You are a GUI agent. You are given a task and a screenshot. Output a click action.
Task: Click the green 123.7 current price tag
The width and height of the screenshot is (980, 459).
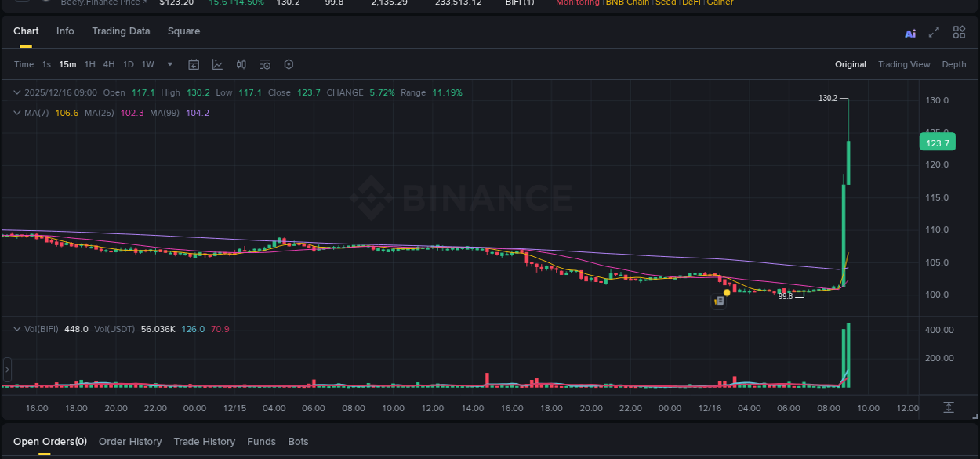938,142
